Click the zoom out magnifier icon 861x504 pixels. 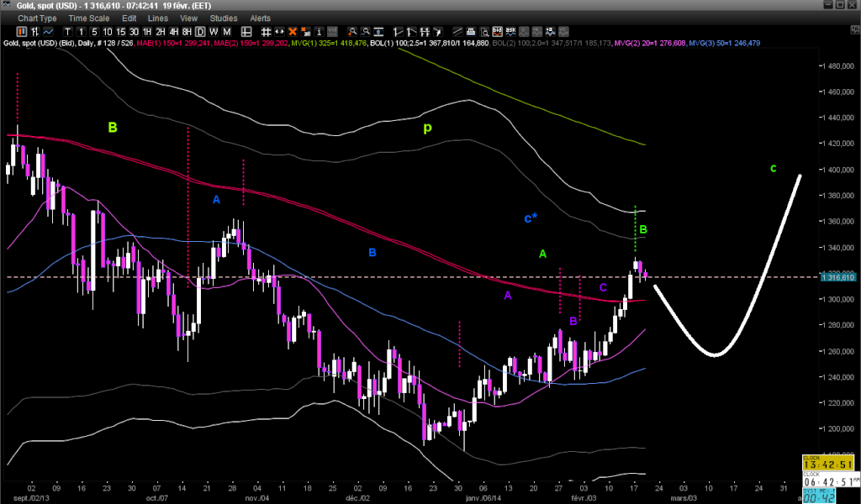coord(365,32)
